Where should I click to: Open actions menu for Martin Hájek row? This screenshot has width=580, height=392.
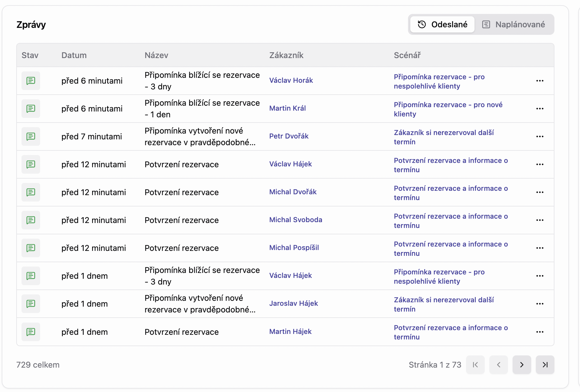540,332
